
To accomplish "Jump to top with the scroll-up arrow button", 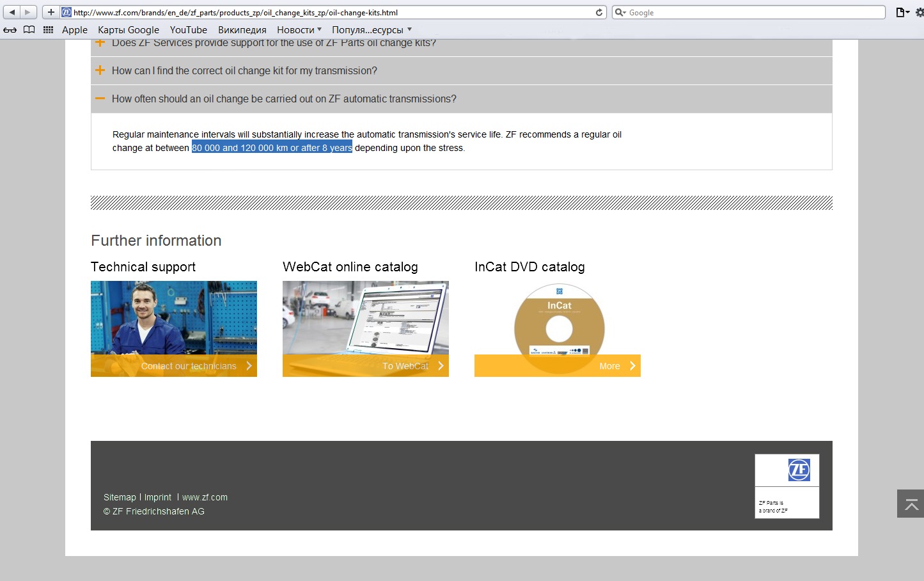I will [x=911, y=504].
